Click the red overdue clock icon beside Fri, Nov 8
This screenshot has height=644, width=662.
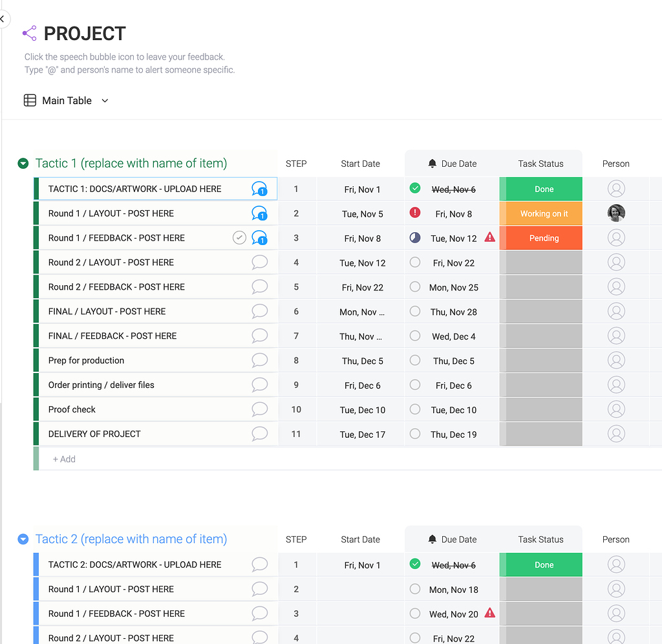click(414, 213)
